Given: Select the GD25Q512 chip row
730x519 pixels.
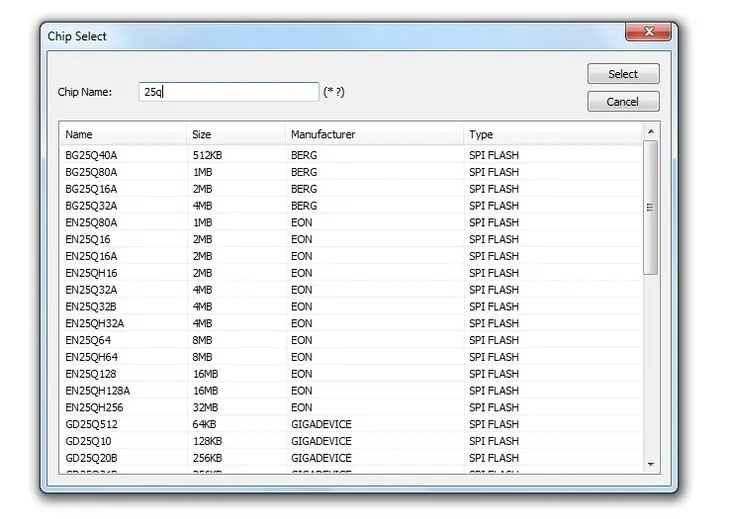Looking at the screenshot, I should point(351,425).
